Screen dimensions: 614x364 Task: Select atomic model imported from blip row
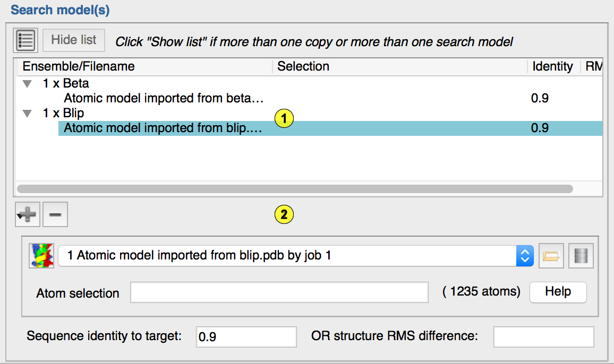[164, 128]
